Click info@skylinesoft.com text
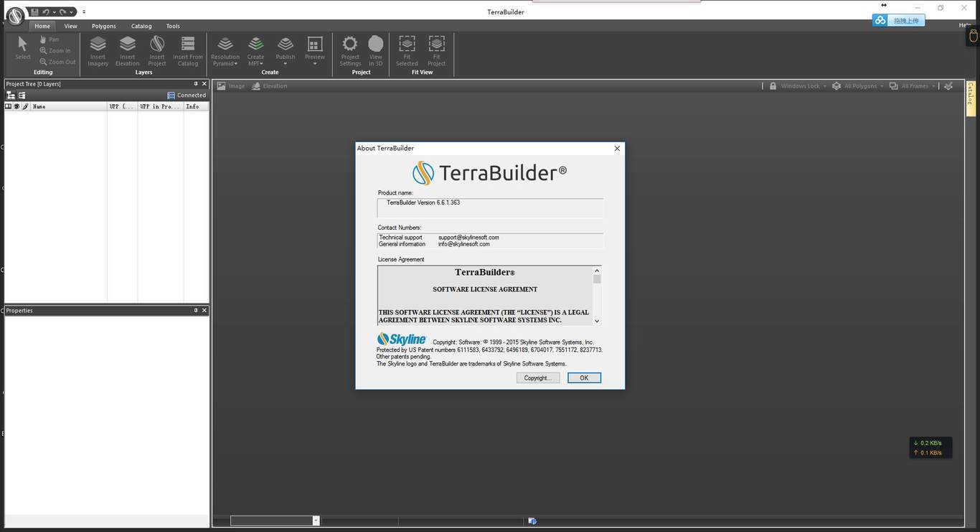The height and width of the screenshot is (532, 980). (464, 244)
